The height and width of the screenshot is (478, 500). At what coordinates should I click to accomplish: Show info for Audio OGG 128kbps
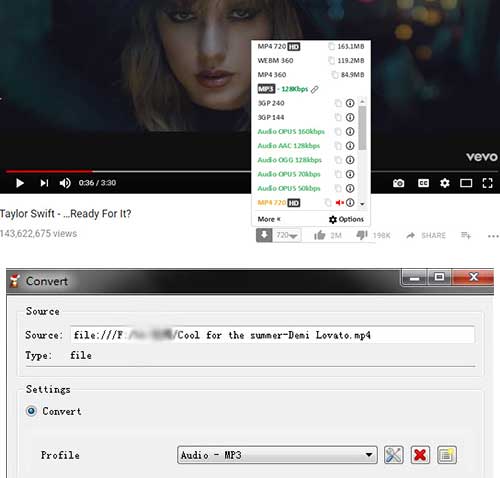tap(350, 160)
